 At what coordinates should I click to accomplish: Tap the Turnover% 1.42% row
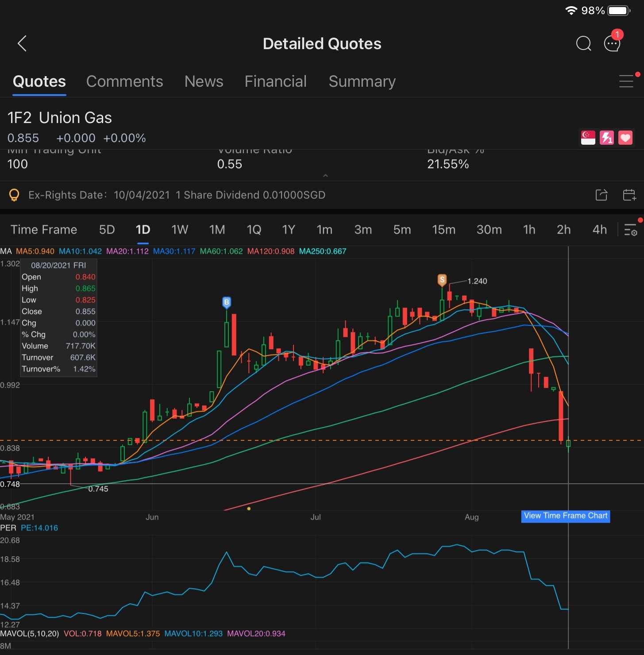click(x=58, y=369)
